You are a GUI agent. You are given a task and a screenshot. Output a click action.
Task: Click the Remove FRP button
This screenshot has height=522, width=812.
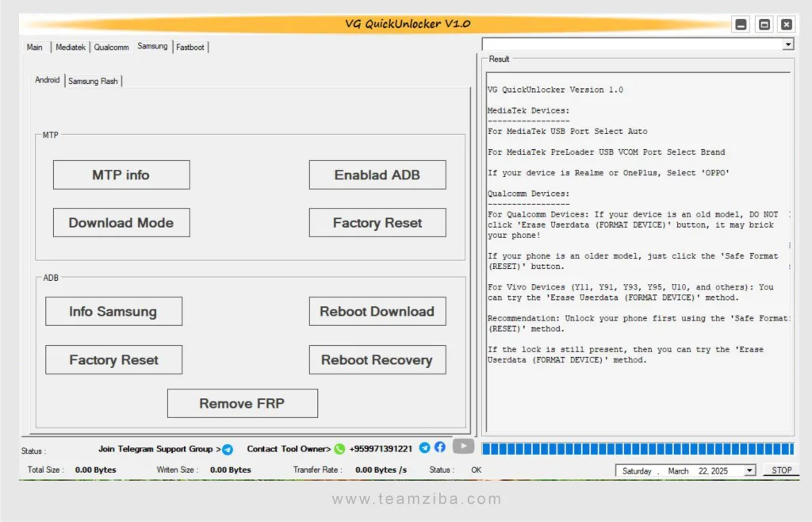click(243, 404)
